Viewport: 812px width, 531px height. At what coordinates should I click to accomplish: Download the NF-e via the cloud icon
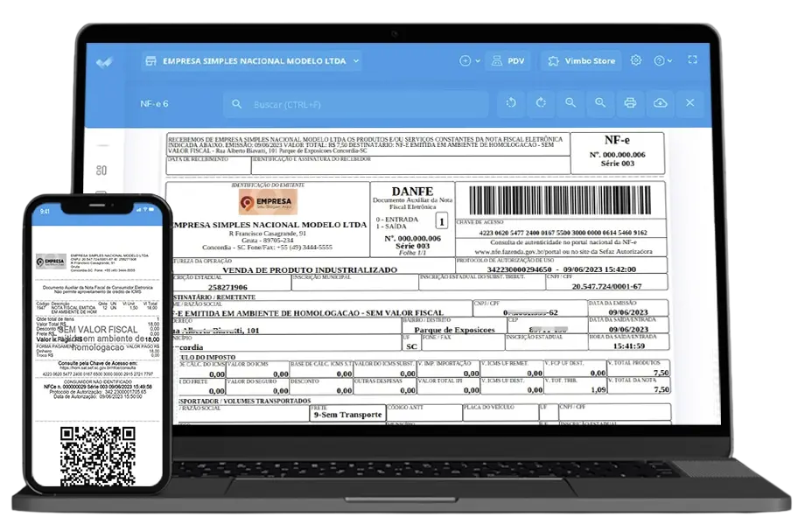(x=660, y=103)
